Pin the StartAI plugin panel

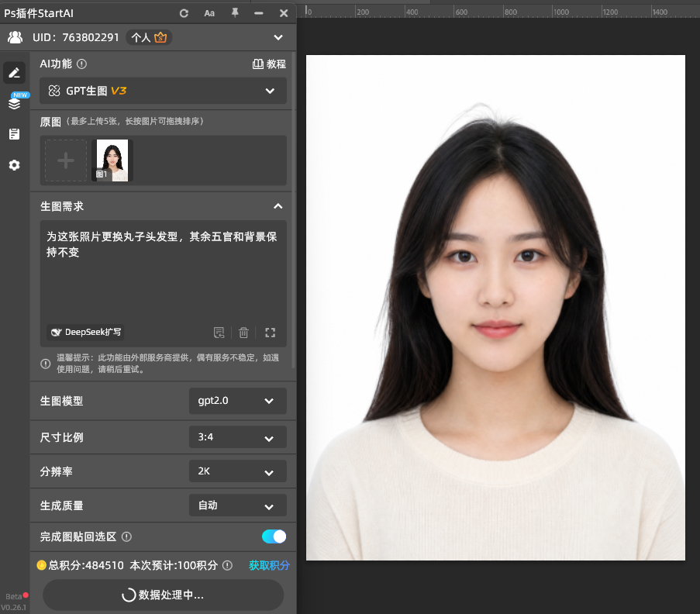tap(235, 13)
